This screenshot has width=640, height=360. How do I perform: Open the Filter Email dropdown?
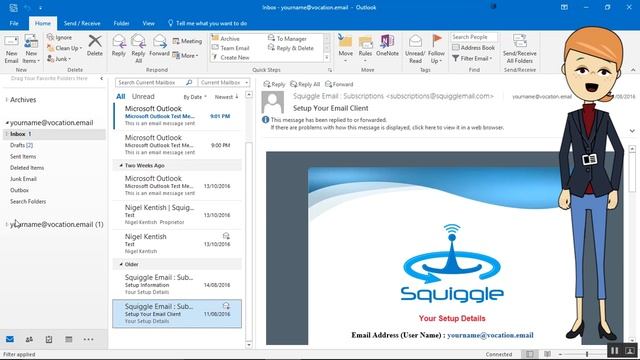coord(472,58)
